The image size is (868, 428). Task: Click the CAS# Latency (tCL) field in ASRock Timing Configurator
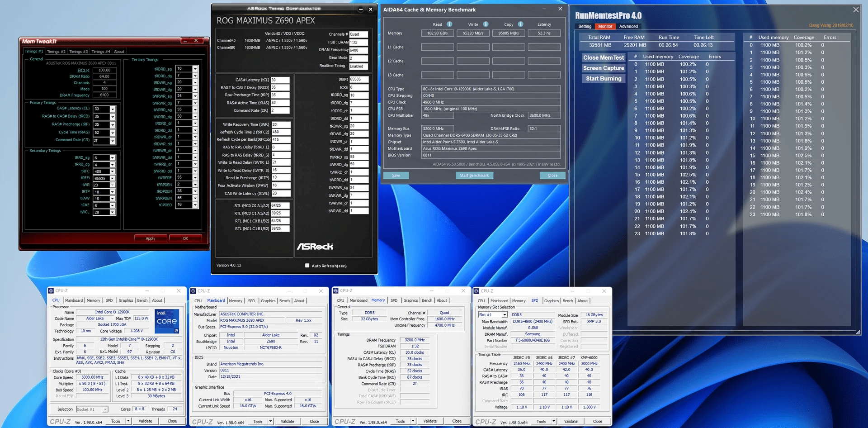(x=280, y=80)
